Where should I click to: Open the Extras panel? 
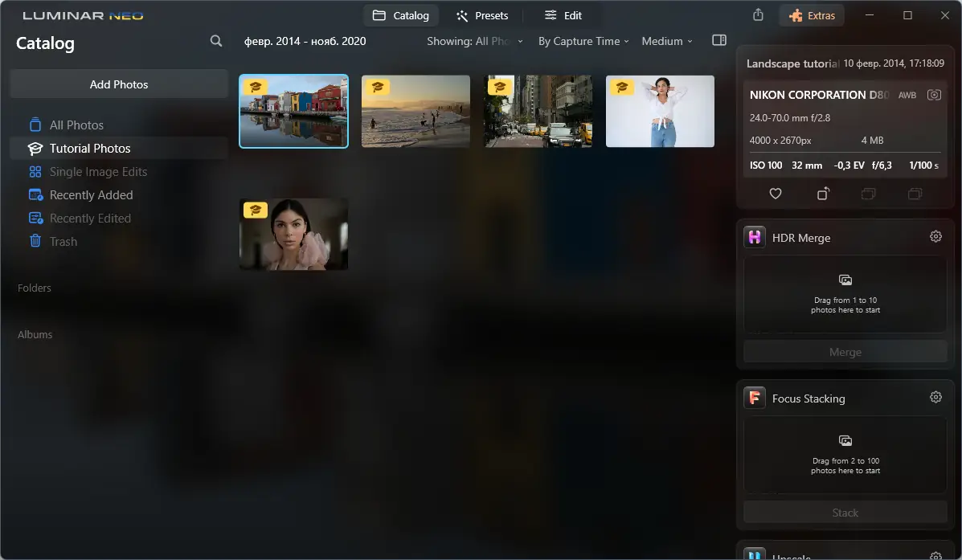[812, 15]
